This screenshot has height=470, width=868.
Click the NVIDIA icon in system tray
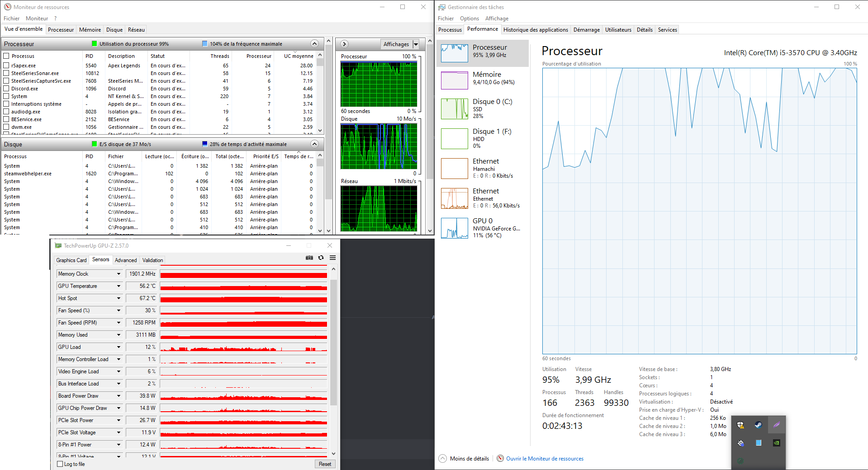(x=776, y=443)
